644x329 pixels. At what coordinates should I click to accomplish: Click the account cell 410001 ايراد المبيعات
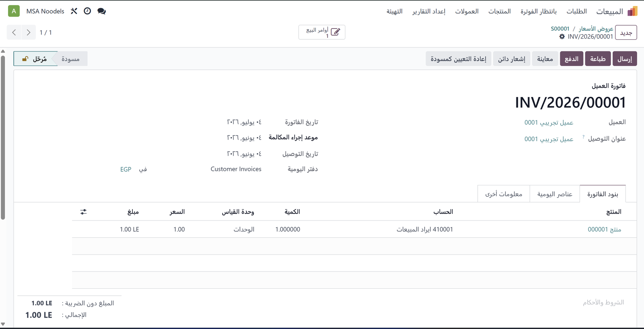[x=425, y=229]
